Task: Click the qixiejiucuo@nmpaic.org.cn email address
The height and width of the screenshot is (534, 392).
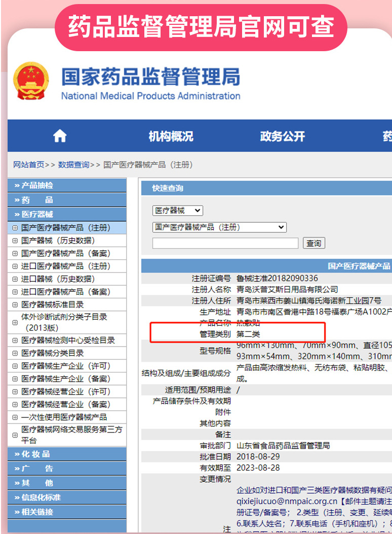Action: (x=287, y=501)
